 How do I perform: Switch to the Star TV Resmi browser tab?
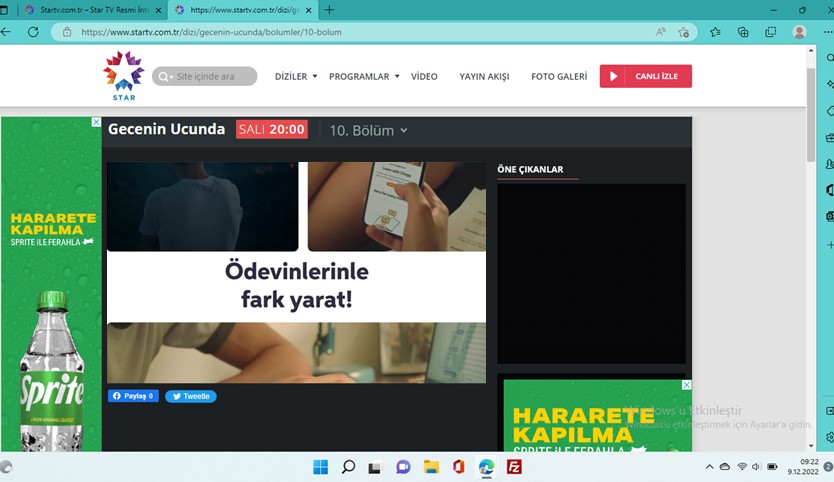coord(93,10)
